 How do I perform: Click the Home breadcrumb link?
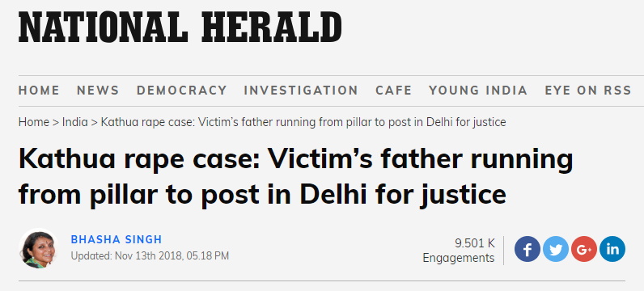tap(34, 122)
